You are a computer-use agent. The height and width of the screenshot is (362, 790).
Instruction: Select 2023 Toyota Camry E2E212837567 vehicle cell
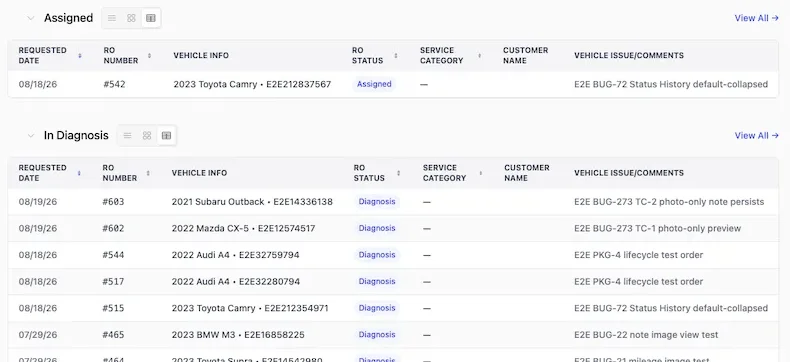pos(252,84)
